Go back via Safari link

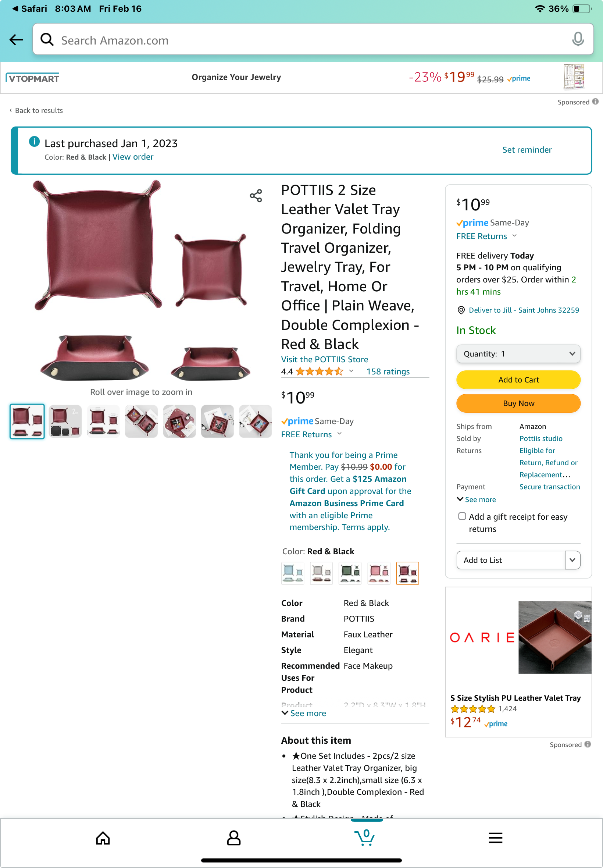[29, 8]
